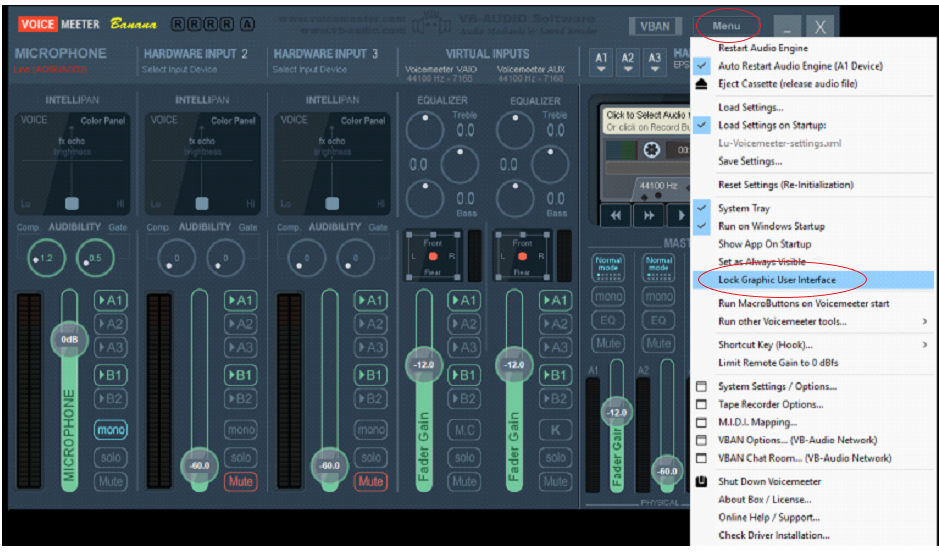Viewport: 939px width, 556px height.
Task: Click System Settings window icon
Action: (702, 386)
